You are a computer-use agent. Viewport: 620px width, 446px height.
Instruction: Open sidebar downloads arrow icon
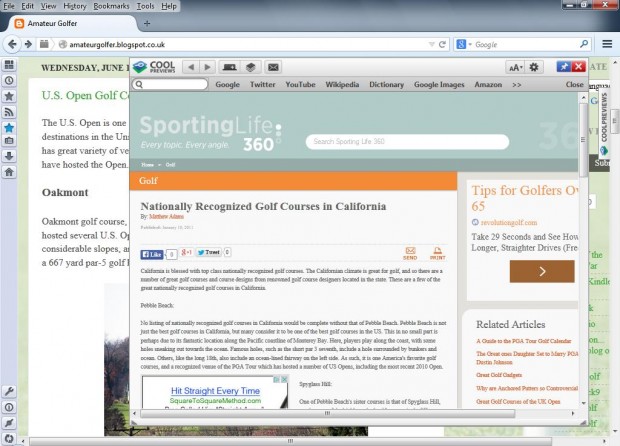click(x=9, y=156)
